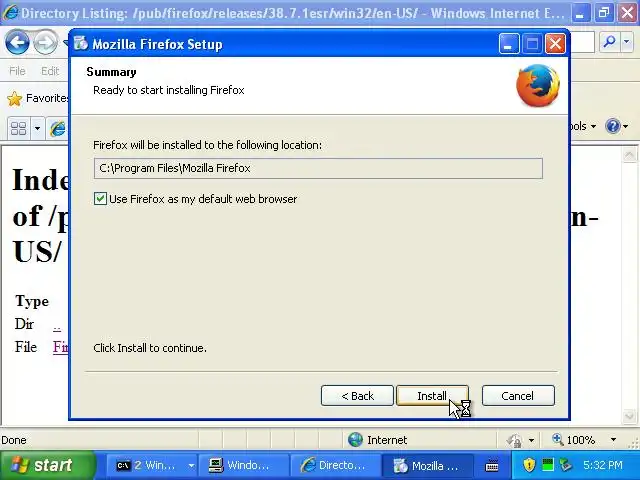Image resolution: width=640 pixels, height=480 pixels.
Task: Switch to the Directo... IE taskbar button
Action: click(x=335, y=465)
